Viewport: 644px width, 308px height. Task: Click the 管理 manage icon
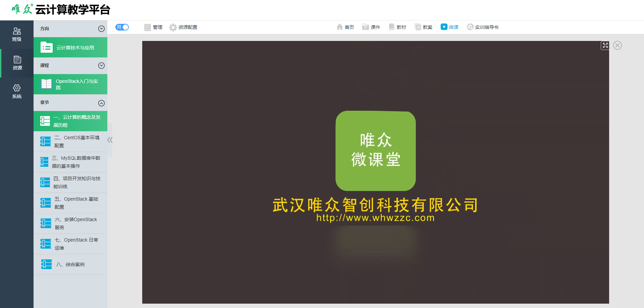147,27
